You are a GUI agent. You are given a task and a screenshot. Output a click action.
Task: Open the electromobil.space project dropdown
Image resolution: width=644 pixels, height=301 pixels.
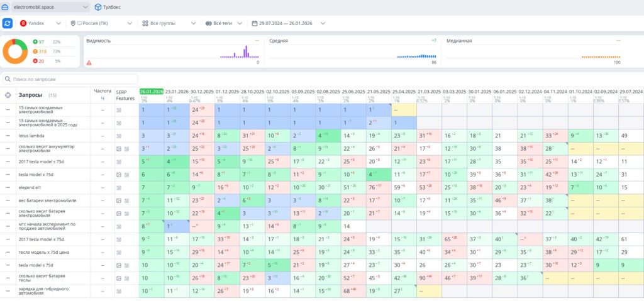click(50, 7)
